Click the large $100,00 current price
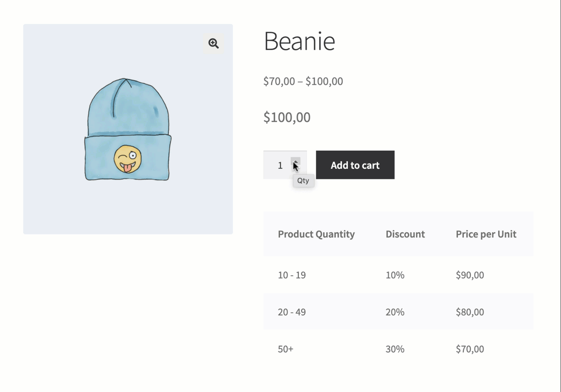 [x=286, y=117]
